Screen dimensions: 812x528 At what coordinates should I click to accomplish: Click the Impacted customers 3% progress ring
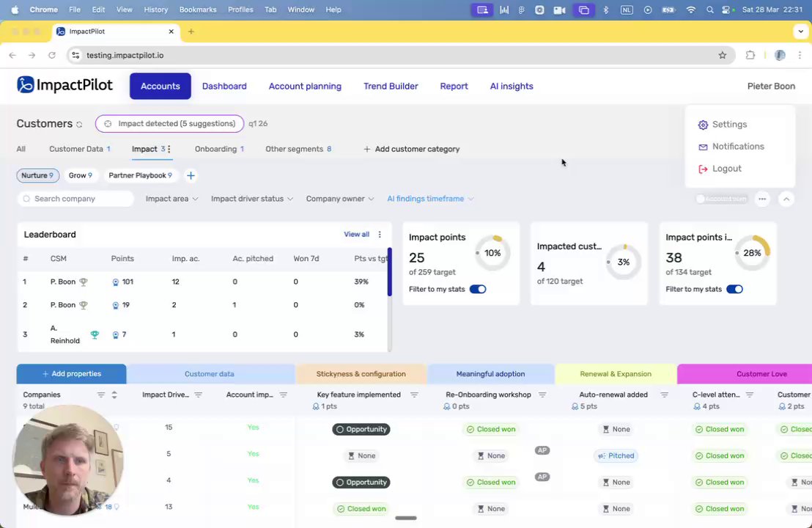[623, 263]
